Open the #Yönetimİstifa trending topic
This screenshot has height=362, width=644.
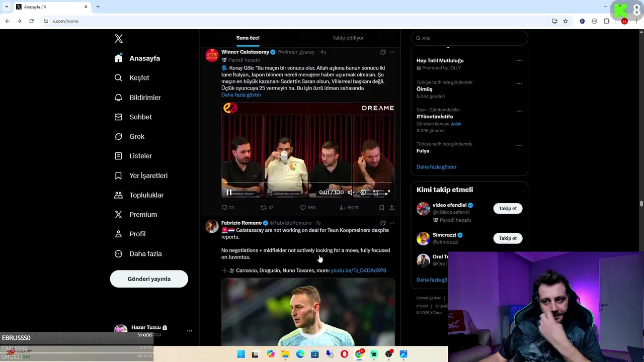tap(435, 117)
